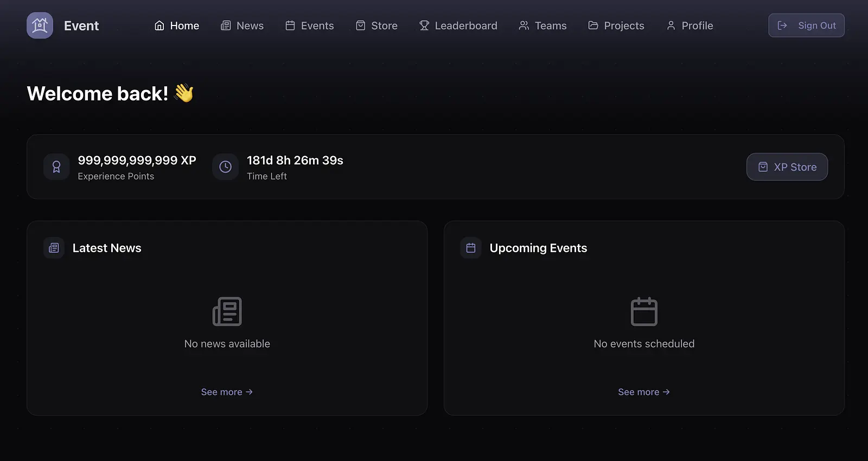Click the Time Left clock icon
Image resolution: width=868 pixels, height=461 pixels.
click(x=225, y=167)
